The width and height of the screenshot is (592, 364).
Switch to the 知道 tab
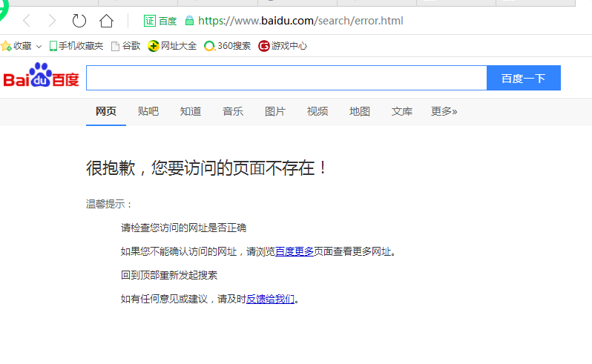click(x=191, y=111)
